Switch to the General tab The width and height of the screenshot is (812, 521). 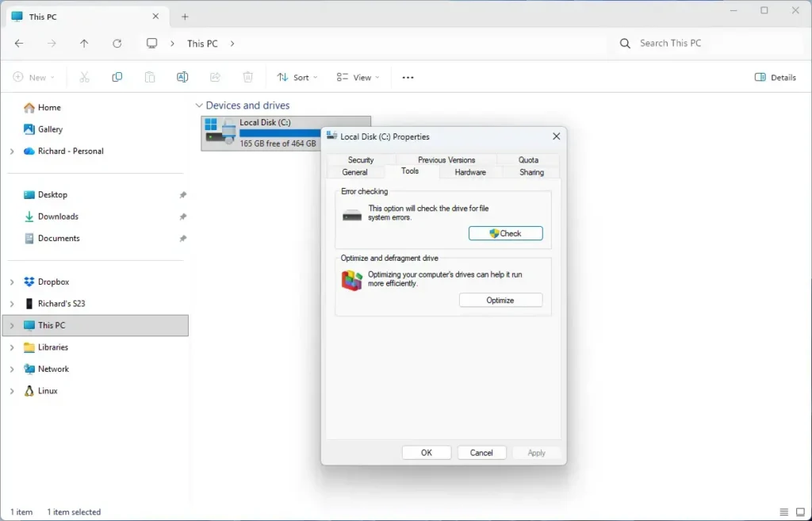[354, 172]
